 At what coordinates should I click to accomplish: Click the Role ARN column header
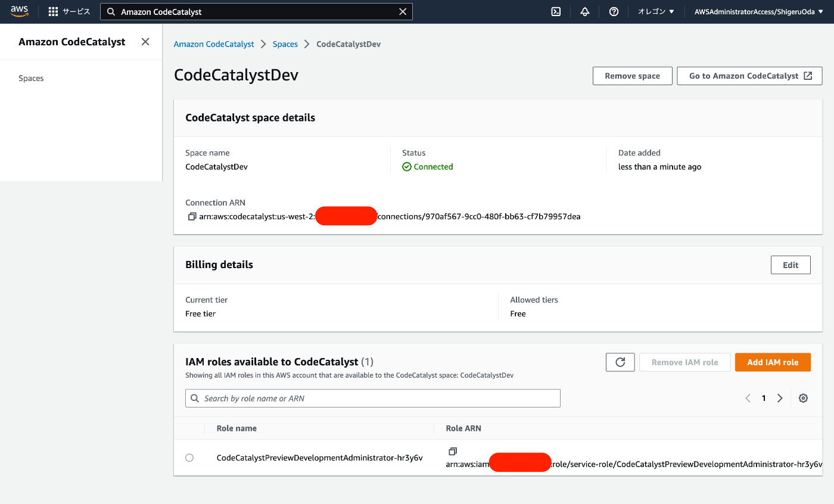[463, 428]
